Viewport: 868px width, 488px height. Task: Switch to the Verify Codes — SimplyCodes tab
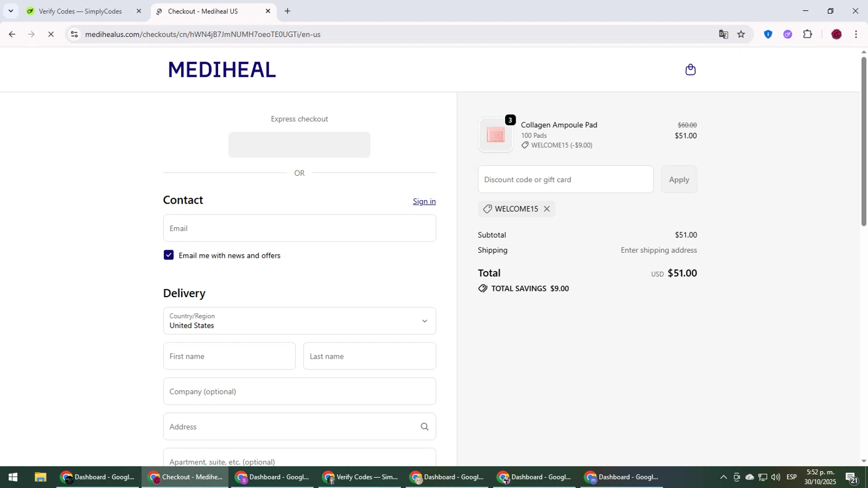pyautogui.click(x=80, y=11)
